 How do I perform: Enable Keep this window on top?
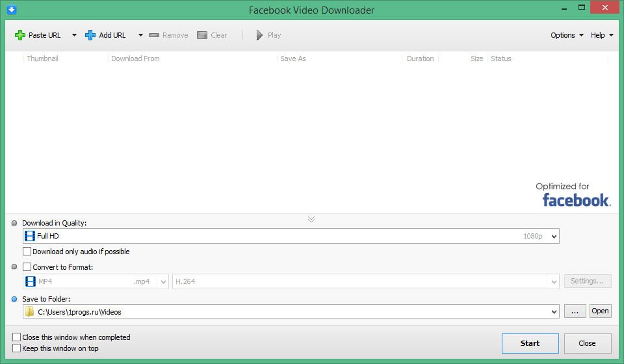click(x=17, y=348)
